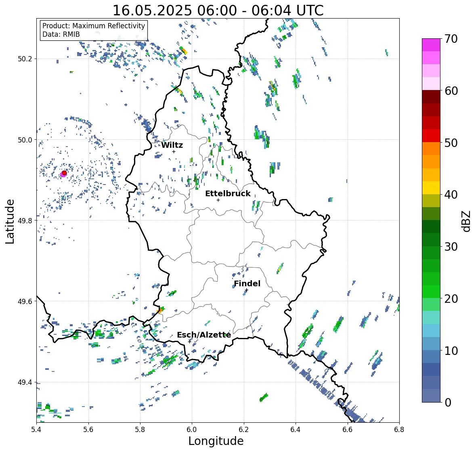Click the longitude 6.4 tick label
The height and width of the screenshot is (451, 476).
(x=296, y=430)
